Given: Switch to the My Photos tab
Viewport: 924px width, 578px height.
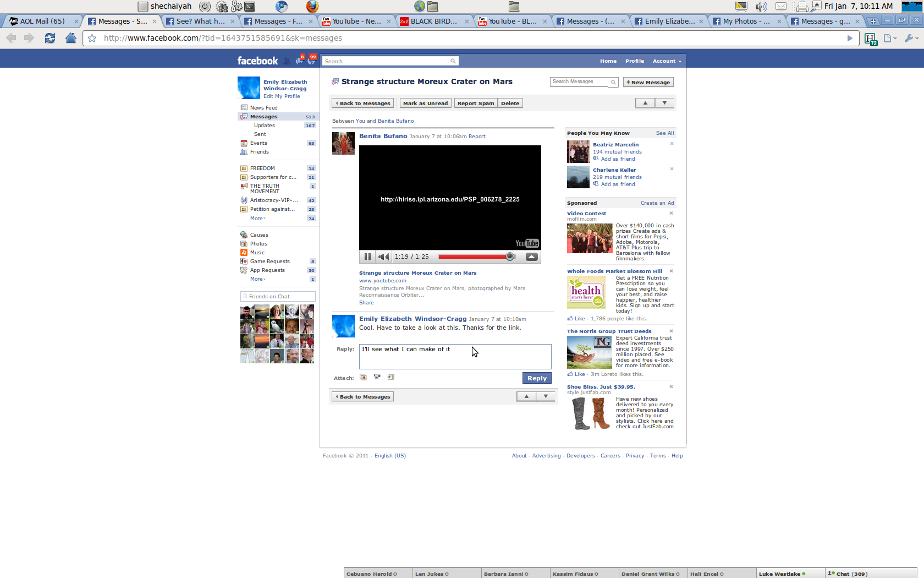Looking at the screenshot, I should (746, 21).
